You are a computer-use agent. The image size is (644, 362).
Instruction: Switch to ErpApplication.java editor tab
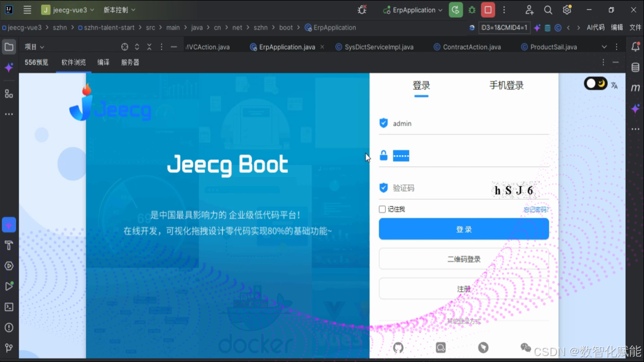tap(283, 47)
